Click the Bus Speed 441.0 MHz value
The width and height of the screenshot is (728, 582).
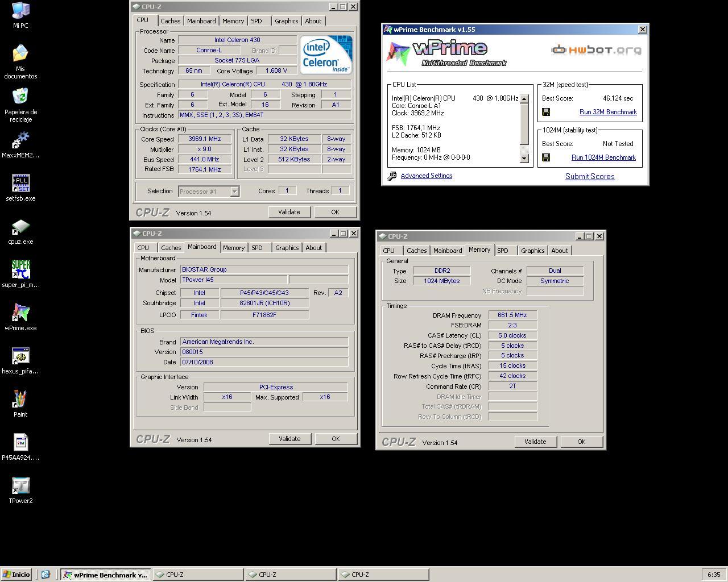[x=205, y=159]
